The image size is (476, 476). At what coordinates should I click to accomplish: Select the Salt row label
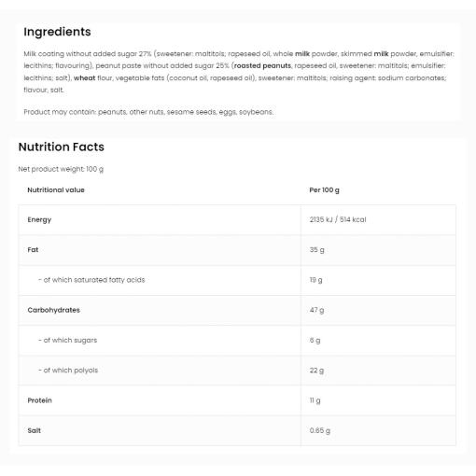coord(34,430)
